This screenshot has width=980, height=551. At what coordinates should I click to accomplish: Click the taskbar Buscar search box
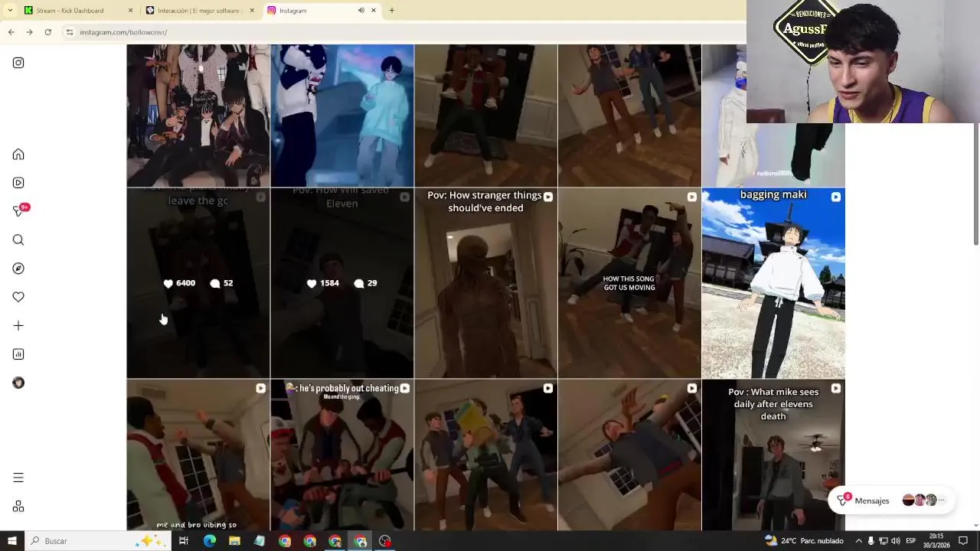(x=98, y=541)
